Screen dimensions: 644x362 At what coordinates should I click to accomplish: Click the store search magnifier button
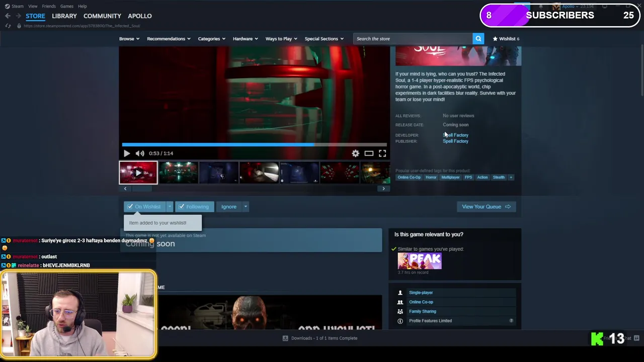click(478, 39)
